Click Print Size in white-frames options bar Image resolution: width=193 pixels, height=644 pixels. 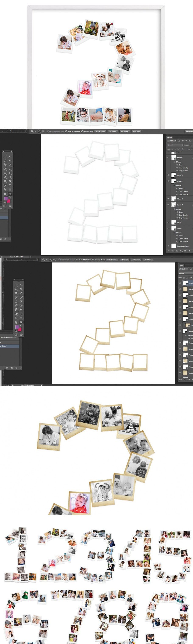point(136,131)
